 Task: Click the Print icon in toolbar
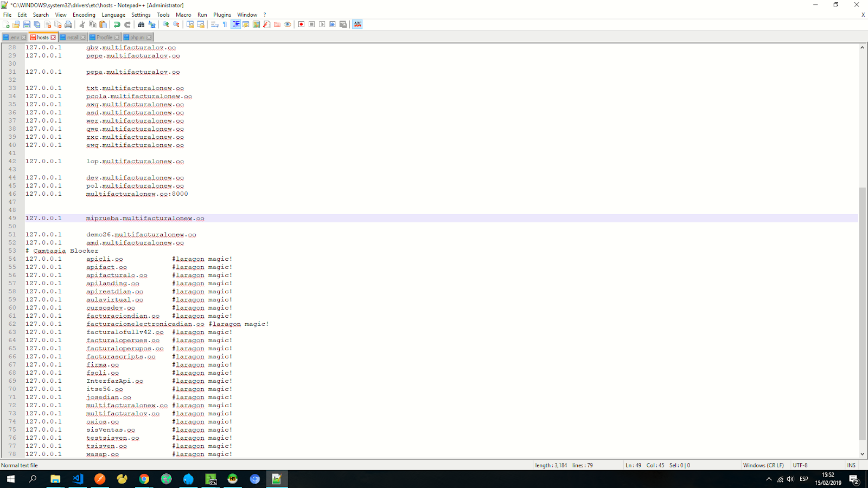68,24
